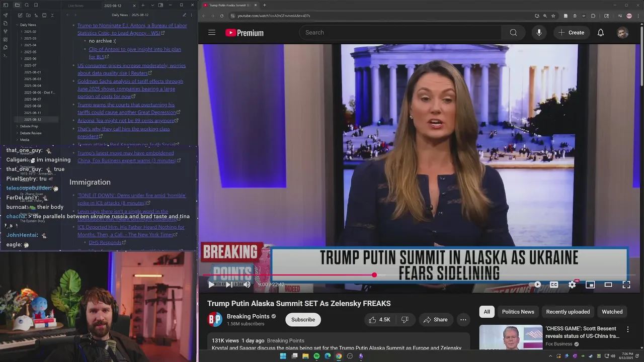Click the YouTube Premium logo
The image size is (644, 362).
pos(245,33)
